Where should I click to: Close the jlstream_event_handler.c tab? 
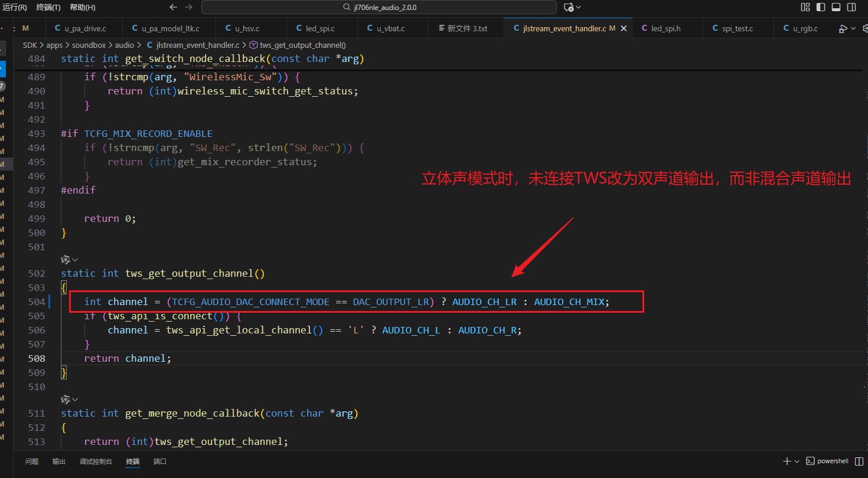coord(624,28)
